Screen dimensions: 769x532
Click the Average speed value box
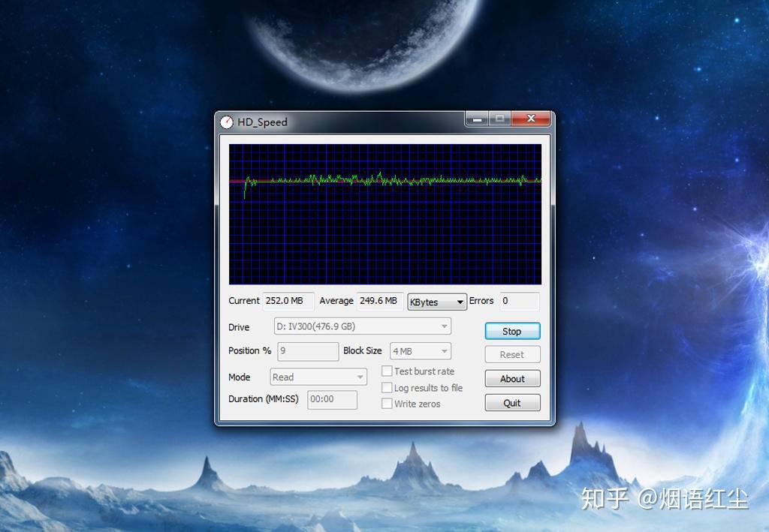pos(380,301)
